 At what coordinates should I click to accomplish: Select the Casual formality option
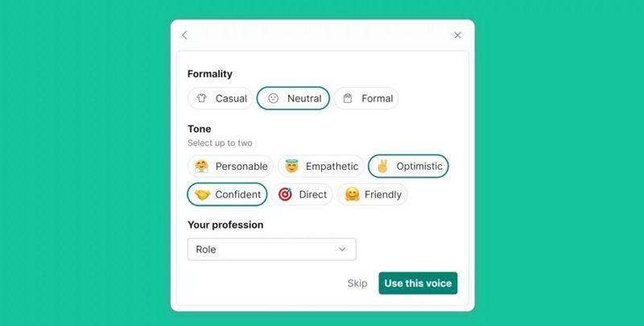click(x=220, y=98)
